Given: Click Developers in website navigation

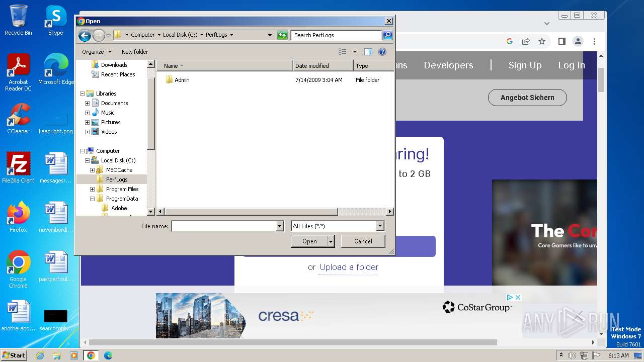Looking at the screenshot, I should (x=448, y=65).
